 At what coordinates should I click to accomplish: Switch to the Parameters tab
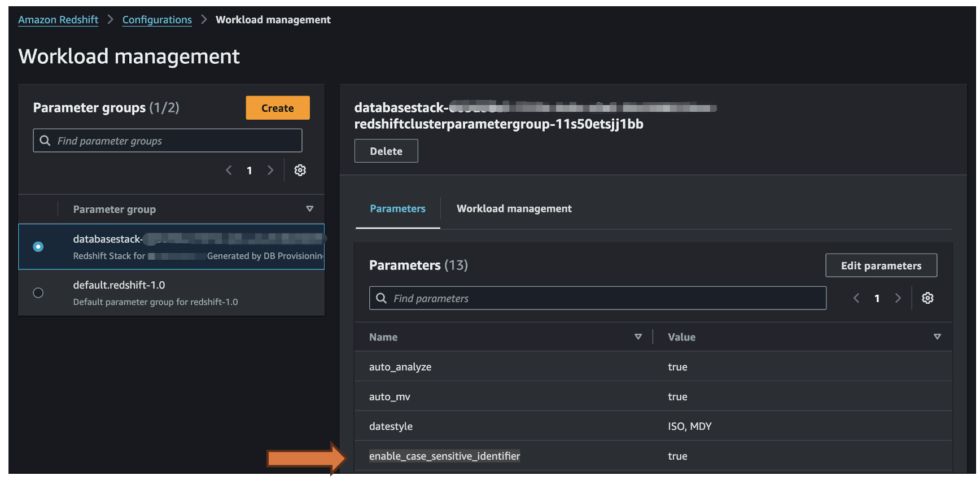pyautogui.click(x=397, y=209)
